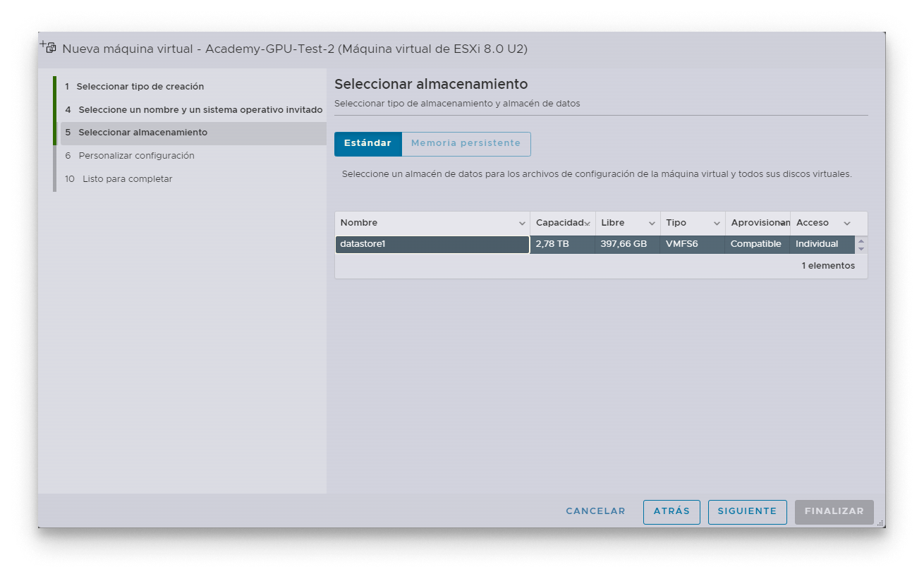Click the down arrow beside datastore table row

pos(861,249)
